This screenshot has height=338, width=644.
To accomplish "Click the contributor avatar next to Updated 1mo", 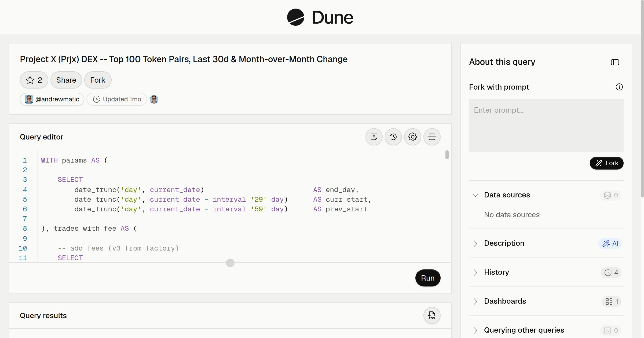I will [x=154, y=99].
